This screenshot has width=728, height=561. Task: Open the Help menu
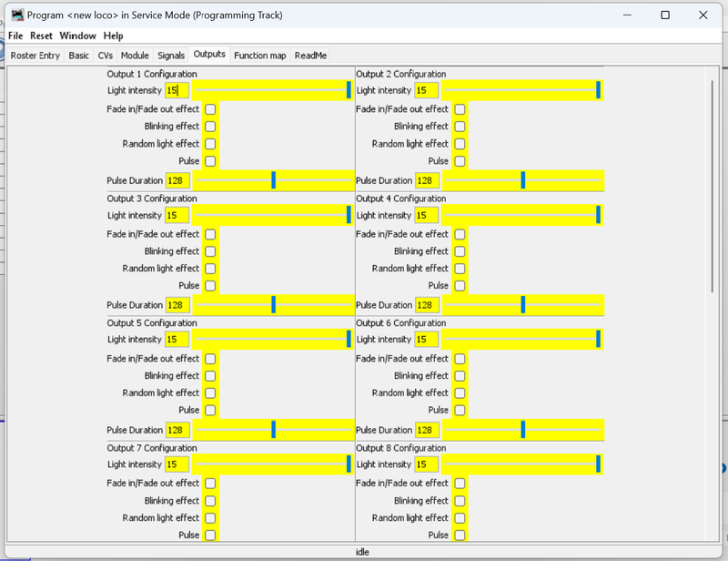pyautogui.click(x=113, y=36)
